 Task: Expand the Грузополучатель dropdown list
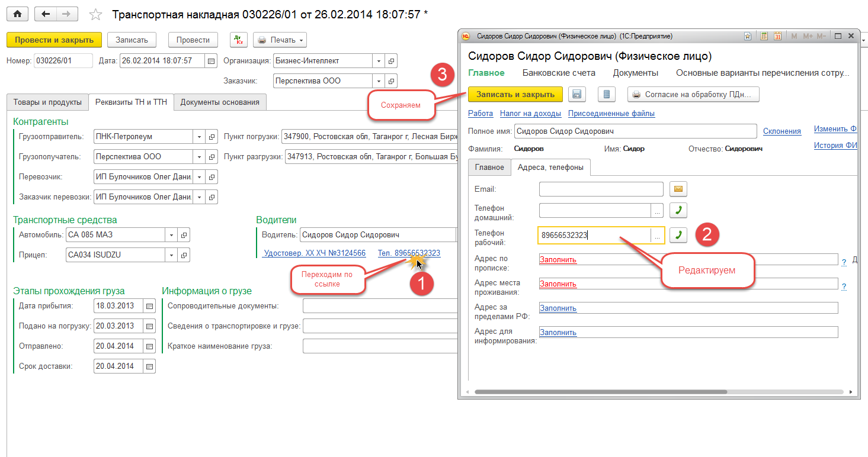click(x=200, y=157)
